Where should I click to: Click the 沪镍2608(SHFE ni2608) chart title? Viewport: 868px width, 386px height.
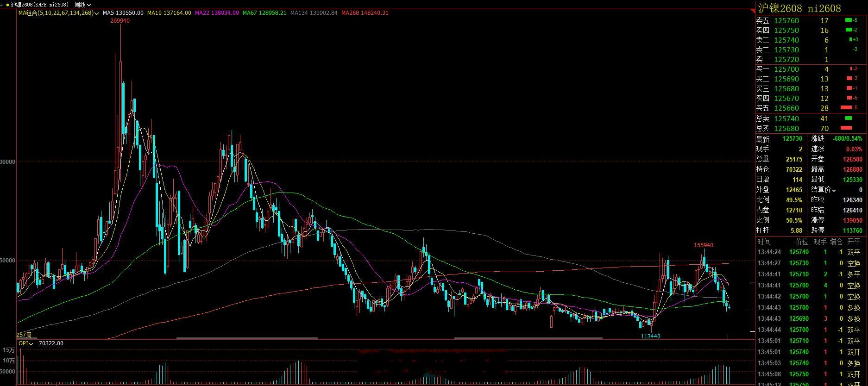(40, 5)
